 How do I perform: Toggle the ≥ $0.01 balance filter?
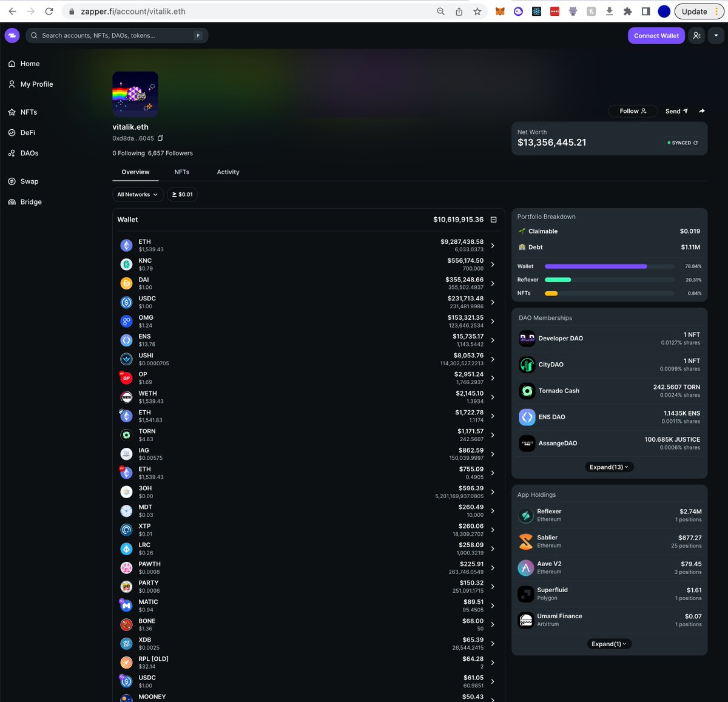pyautogui.click(x=182, y=194)
